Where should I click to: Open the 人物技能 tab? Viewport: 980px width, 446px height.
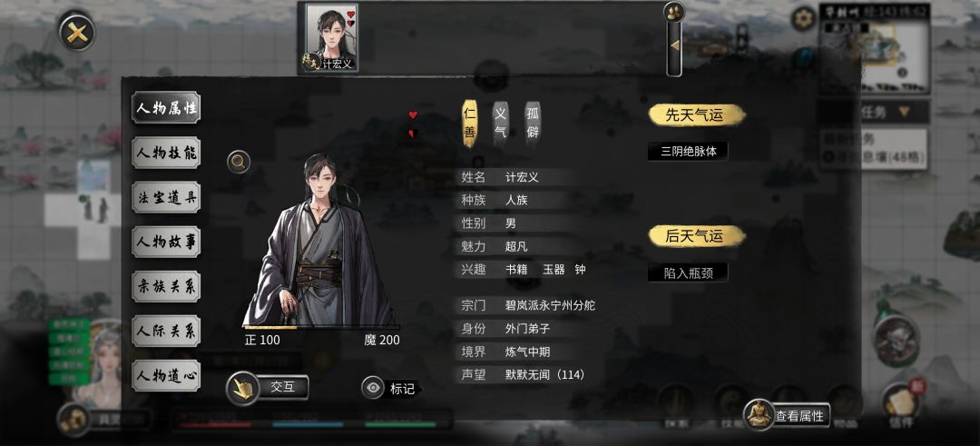click(x=166, y=153)
